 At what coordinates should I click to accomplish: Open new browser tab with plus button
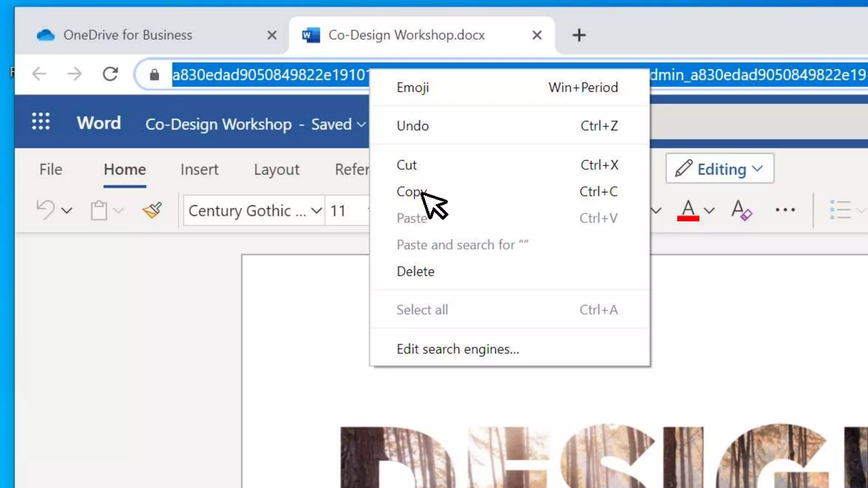tap(579, 35)
